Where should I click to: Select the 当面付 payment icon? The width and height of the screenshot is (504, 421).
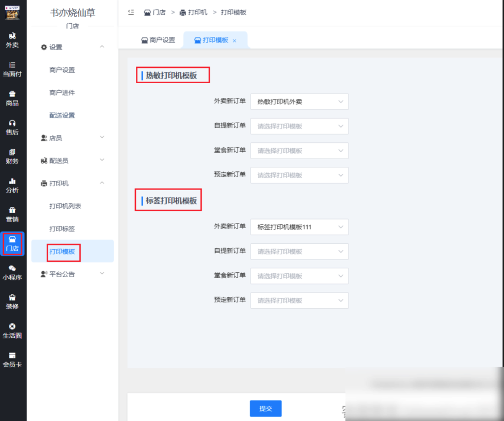tap(13, 69)
